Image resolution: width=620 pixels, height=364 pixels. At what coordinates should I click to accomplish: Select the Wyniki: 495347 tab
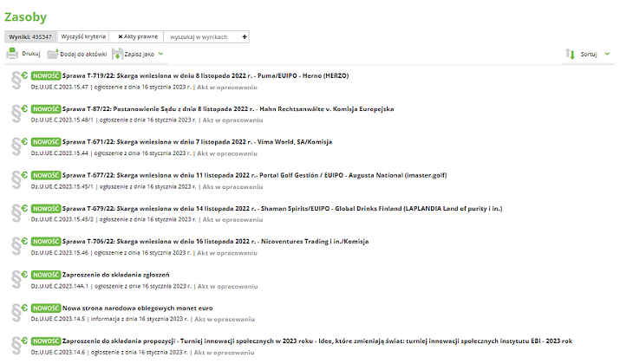(x=30, y=37)
